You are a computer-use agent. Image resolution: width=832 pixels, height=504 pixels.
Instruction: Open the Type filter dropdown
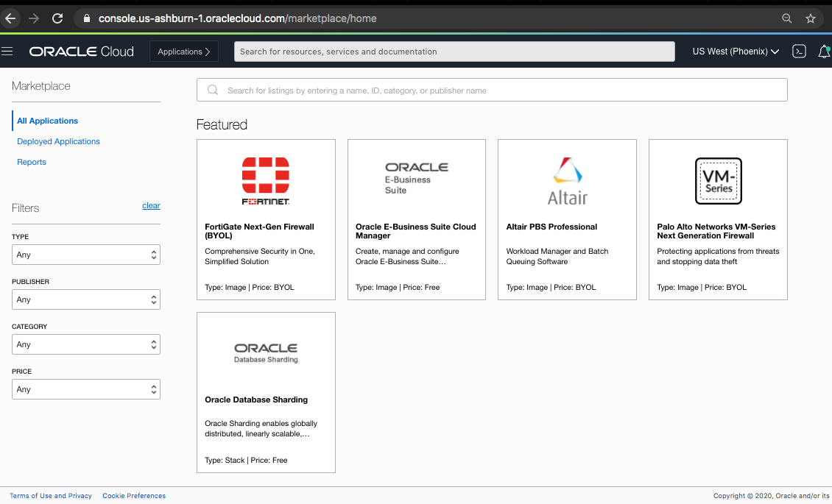pos(85,255)
